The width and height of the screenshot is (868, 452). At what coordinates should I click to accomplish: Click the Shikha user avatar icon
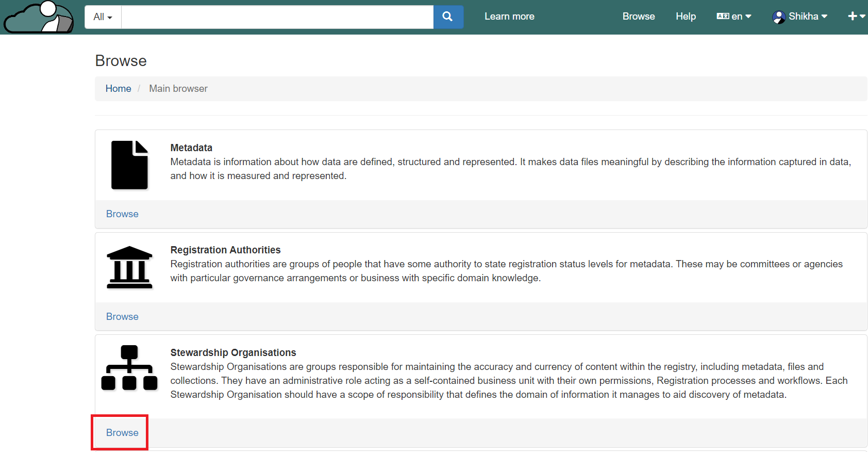[x=778, y=17]
